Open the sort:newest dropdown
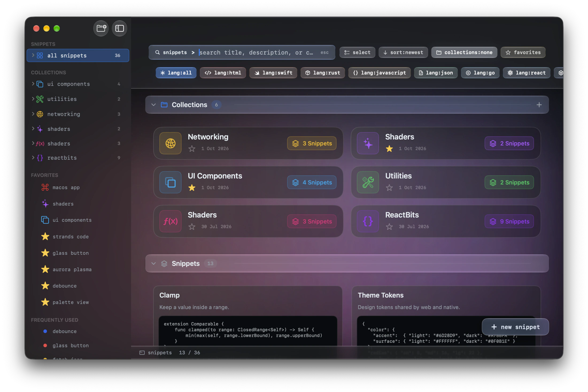The width and height of the screenshot is (588, 392). (x=403, y=52)
